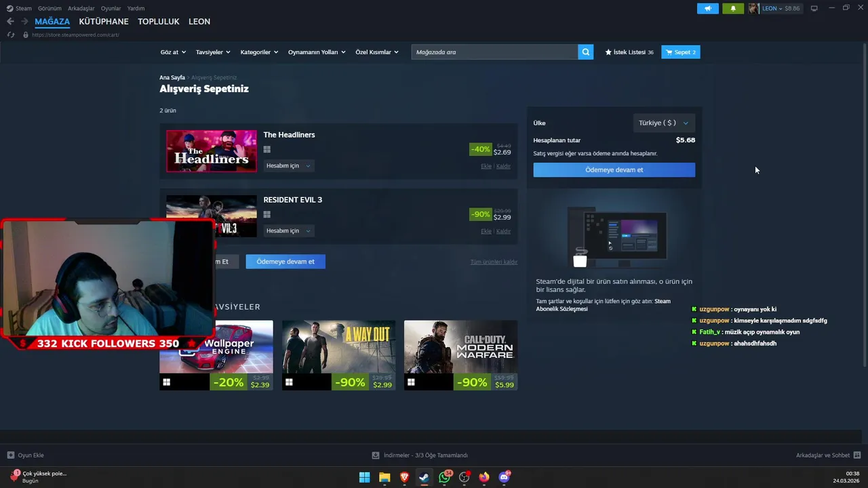Open Firefox from the taskbar
Viewport: 868px width, 488px height.
[484, 477]
